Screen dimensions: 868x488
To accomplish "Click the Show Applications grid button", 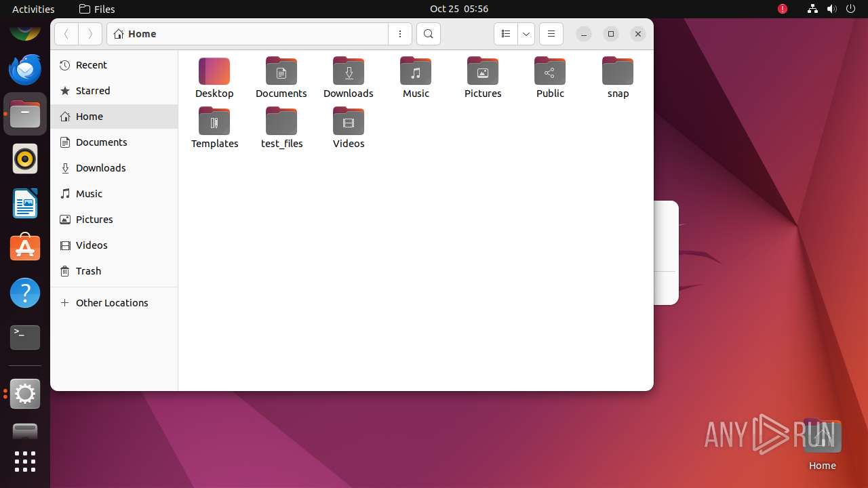I will coord(25,462).
